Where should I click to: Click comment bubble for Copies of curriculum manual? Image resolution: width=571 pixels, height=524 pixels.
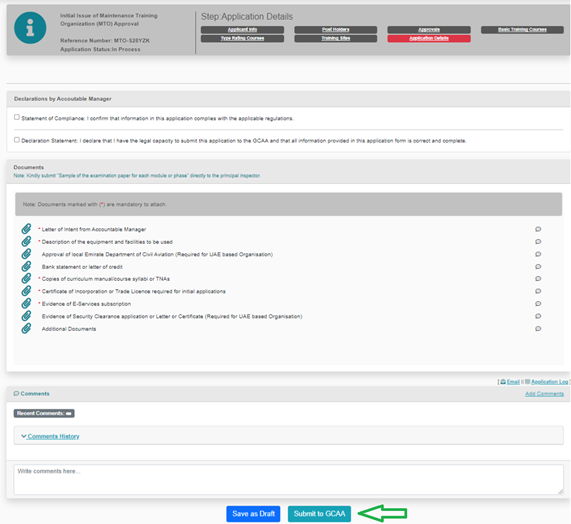(538, 279)
